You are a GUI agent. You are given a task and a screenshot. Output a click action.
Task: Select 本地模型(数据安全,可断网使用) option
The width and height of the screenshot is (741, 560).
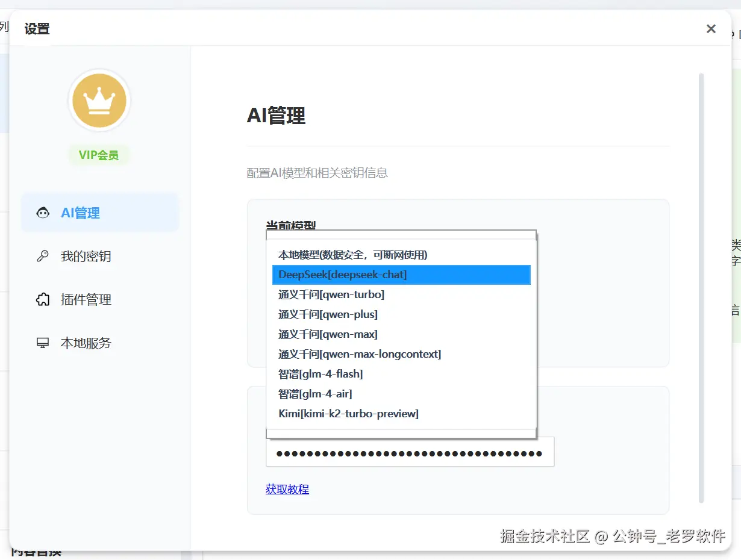point(401,255)
